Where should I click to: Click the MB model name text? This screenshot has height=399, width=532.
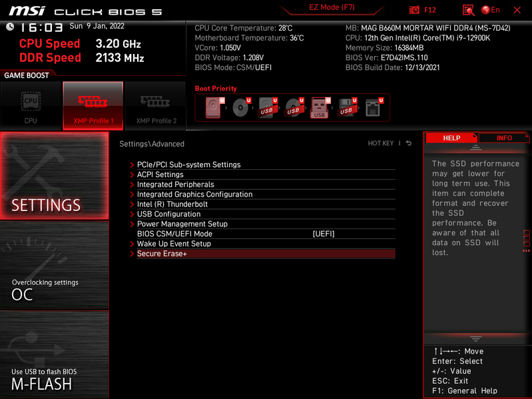(428, 28)
